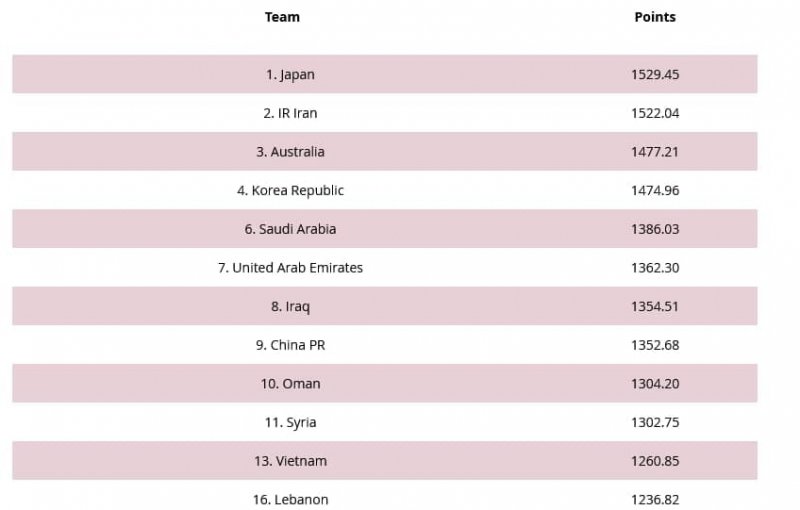Viewport: 800px width, 510px height.
Task: Select the 1522.04 points cell
Action: pos(655,113)
